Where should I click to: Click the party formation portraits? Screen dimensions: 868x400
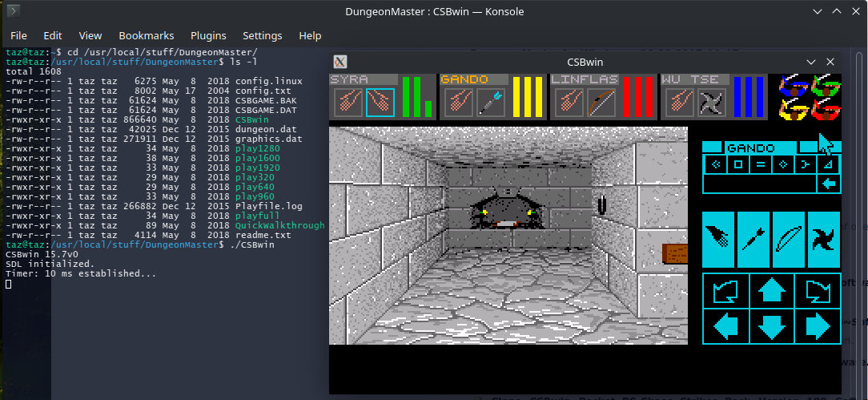coord(810,96)
